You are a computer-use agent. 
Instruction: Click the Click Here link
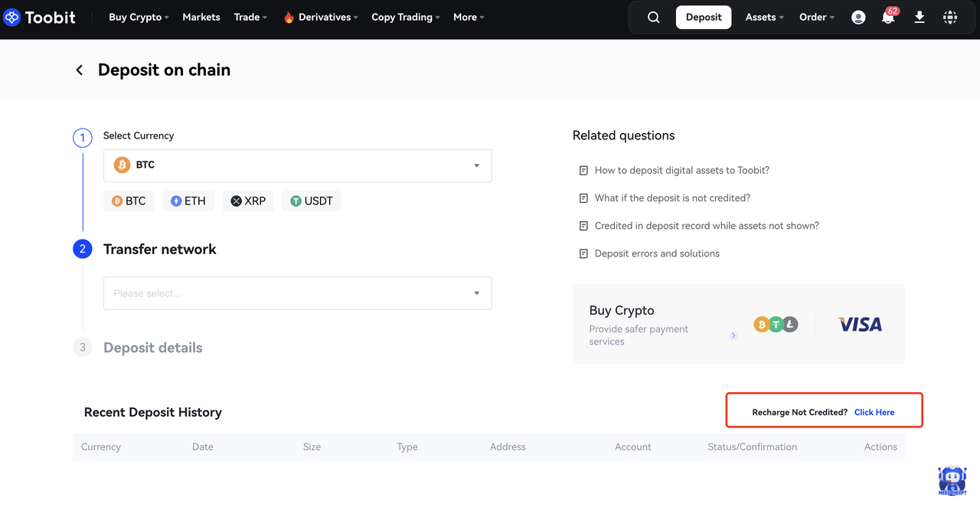tap(874, 413)
